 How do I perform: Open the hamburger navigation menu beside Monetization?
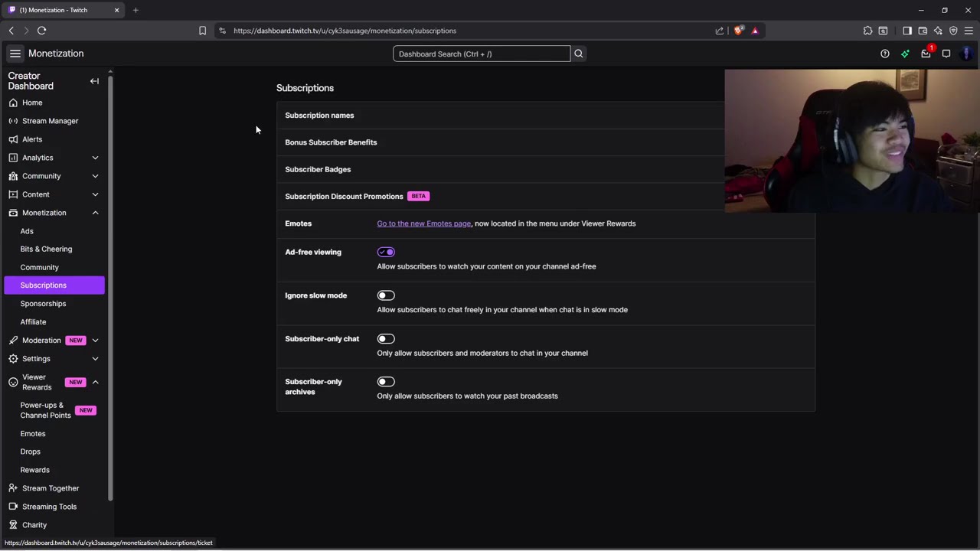[x=15, y=54]
